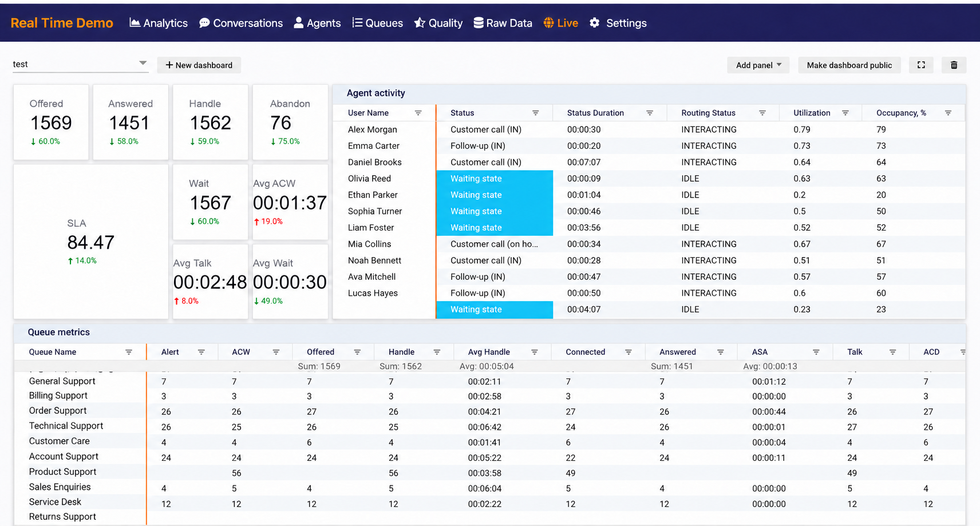Open filter menu for Occupancy % column
Viewport: 980px width, 526px height.
948,113
